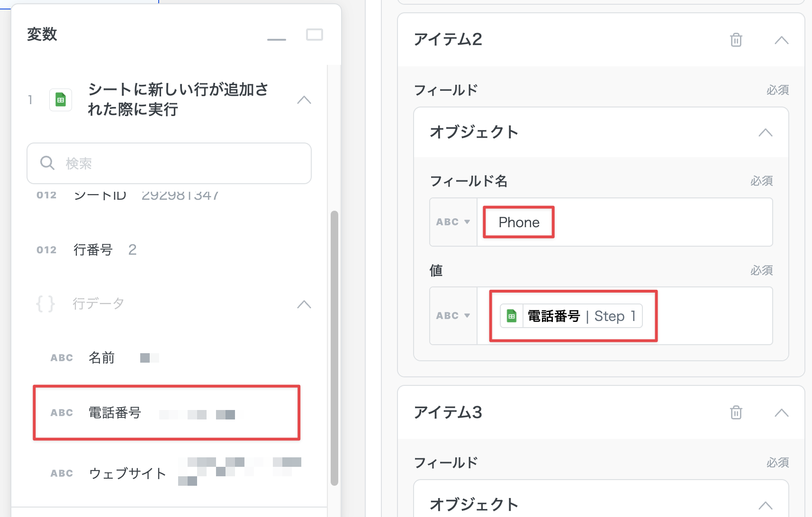Image resolution: width=812 pixels, height=517 pixels.
Task: Open the ABC type dropdown for 値
Action: click(x=453, y=316)
